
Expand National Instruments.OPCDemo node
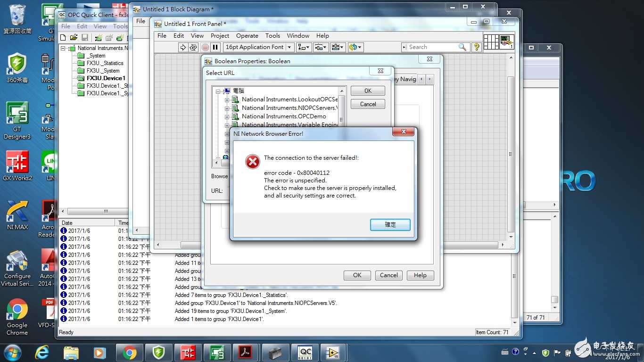pyautogui.click(x=227, y=117)
